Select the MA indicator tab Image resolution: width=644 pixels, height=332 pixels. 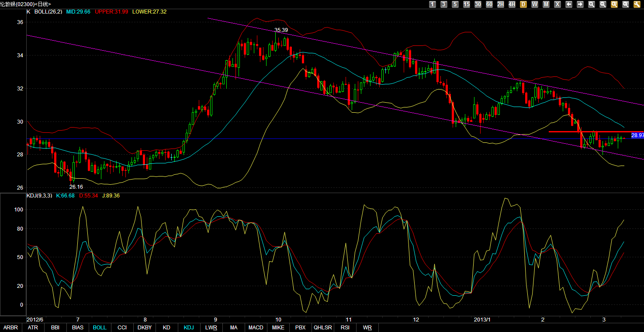pyautogui.click(x=234, y=328)
